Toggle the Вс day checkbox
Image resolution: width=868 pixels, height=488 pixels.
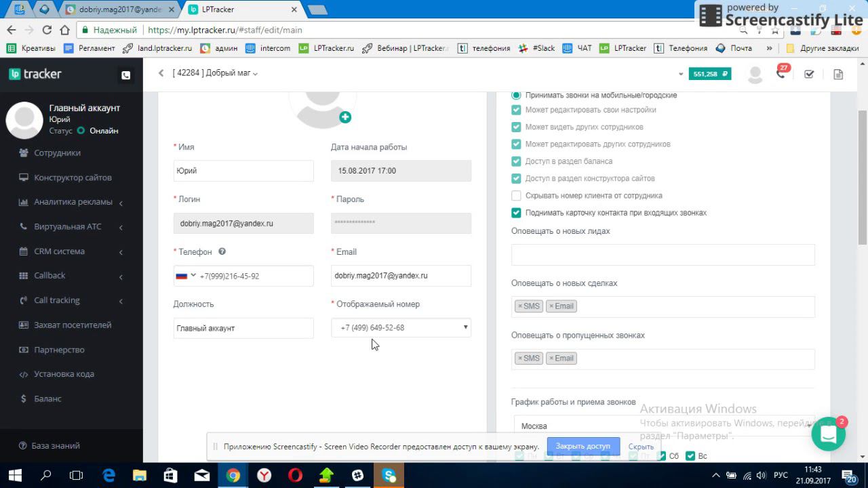tap(690, 456)
